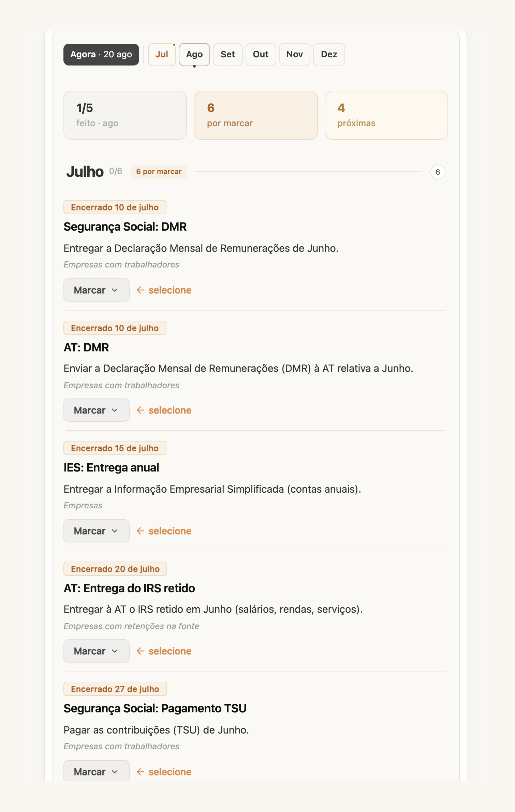Switch to the Nov month tab

(x=295, y=54)
